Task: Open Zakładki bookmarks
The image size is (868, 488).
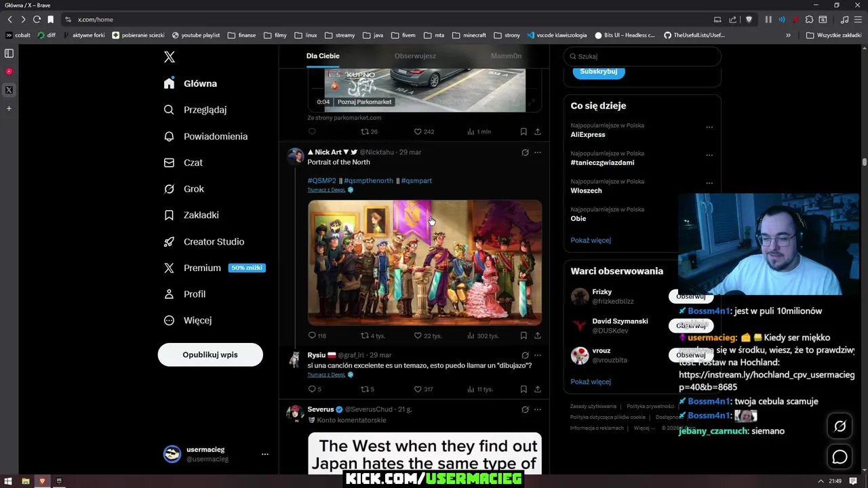Action: tap(192, 215)
